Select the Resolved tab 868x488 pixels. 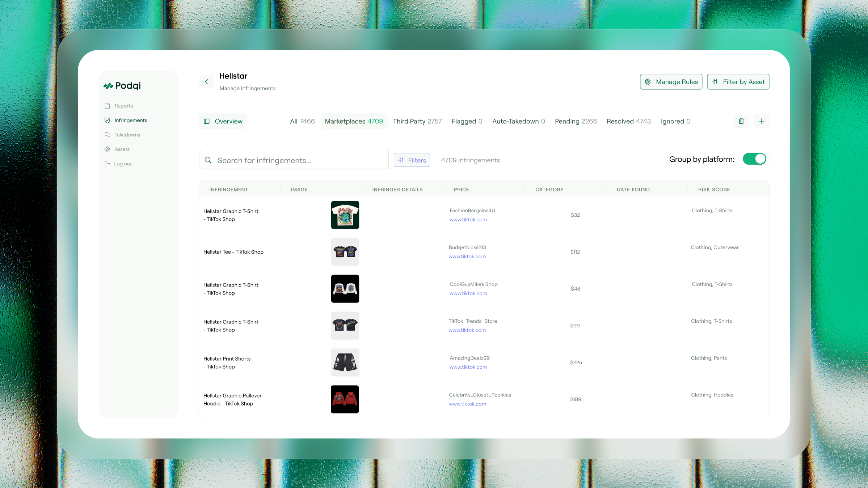coord(628,121)
